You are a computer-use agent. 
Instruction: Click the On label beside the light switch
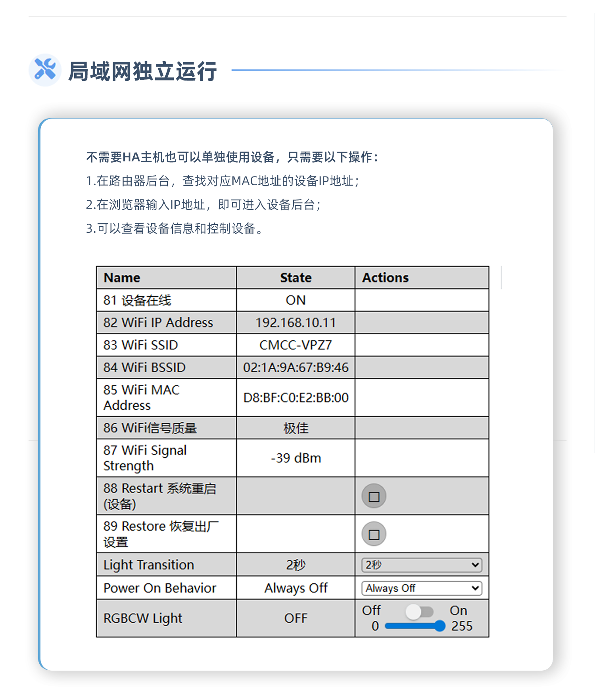pyautogui.click(x=458, y=610)
